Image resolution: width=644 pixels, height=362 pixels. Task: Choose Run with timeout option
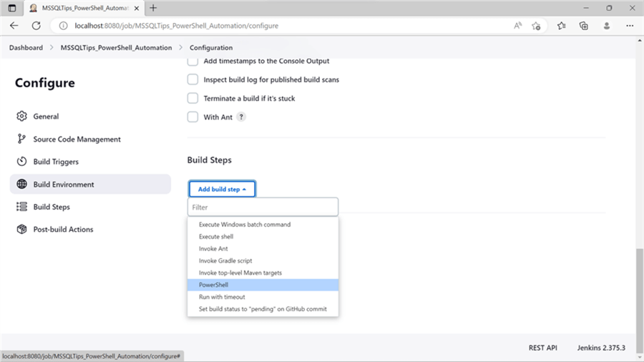coord(263,297)
